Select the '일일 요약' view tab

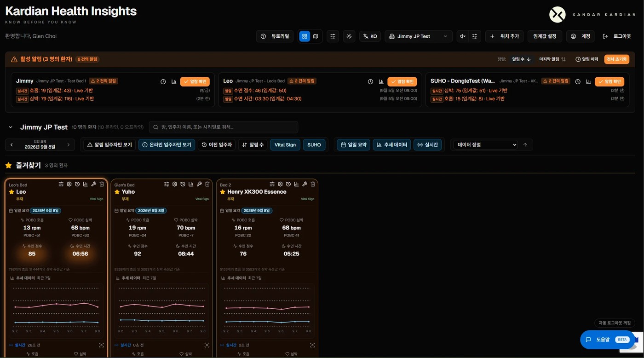click(353, 144)
